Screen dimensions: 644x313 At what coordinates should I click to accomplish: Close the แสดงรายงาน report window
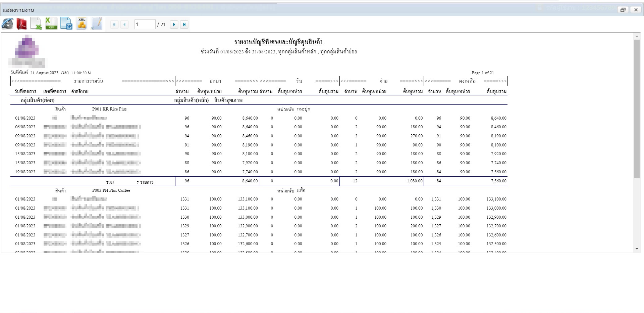point(636,10)
